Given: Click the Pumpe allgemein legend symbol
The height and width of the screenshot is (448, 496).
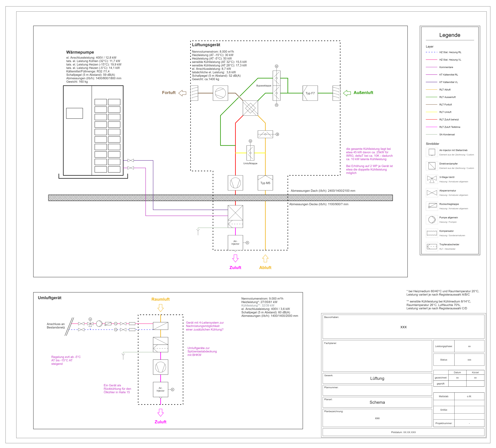Looking at the screenshot, I should coord(432,220).
